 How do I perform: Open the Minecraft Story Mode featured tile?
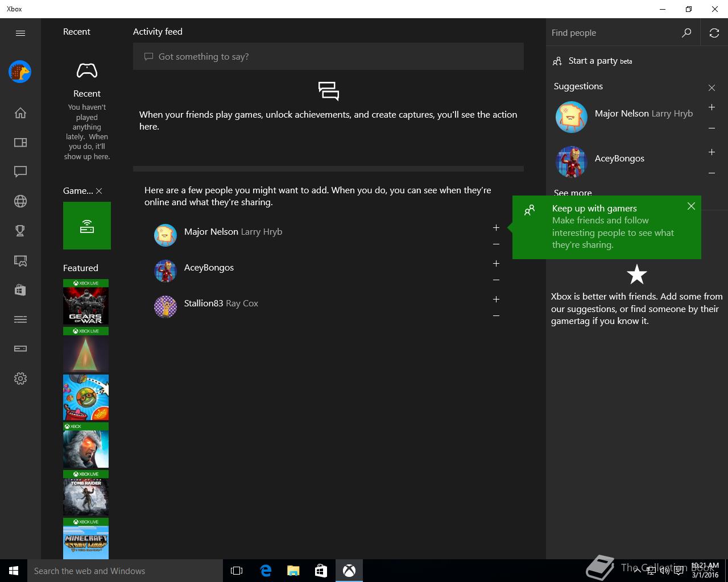[x=86, y=538]
